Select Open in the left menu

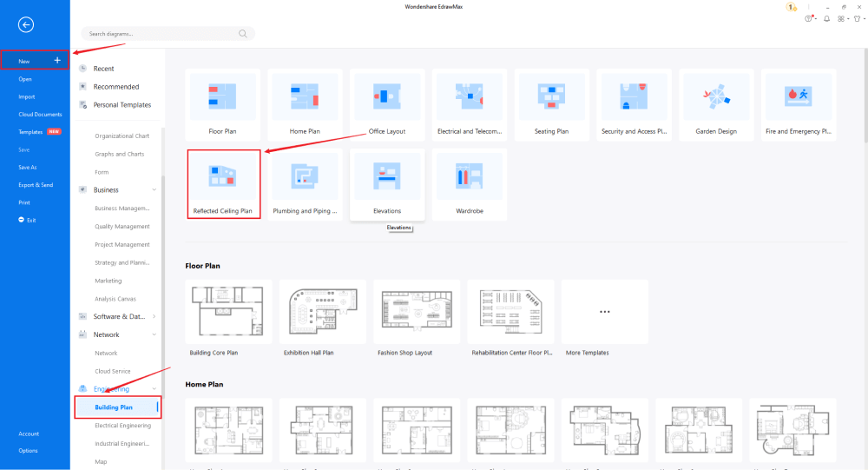25,79
